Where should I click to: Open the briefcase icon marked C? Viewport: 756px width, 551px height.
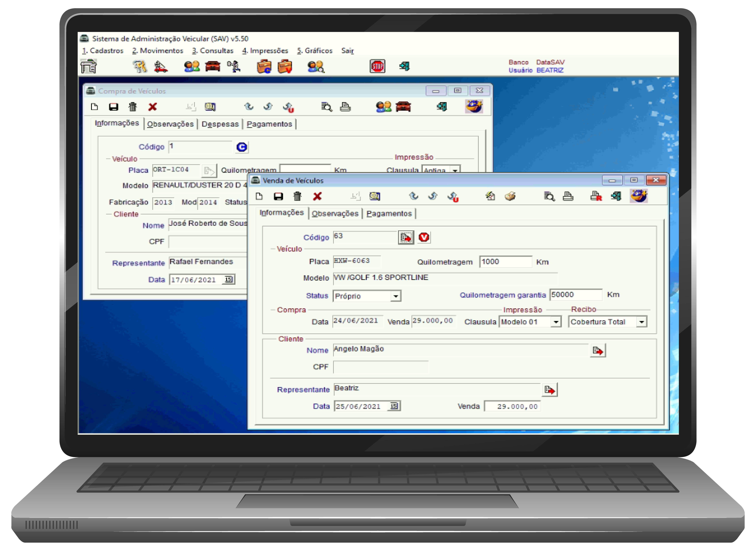(x=264, y=66)
